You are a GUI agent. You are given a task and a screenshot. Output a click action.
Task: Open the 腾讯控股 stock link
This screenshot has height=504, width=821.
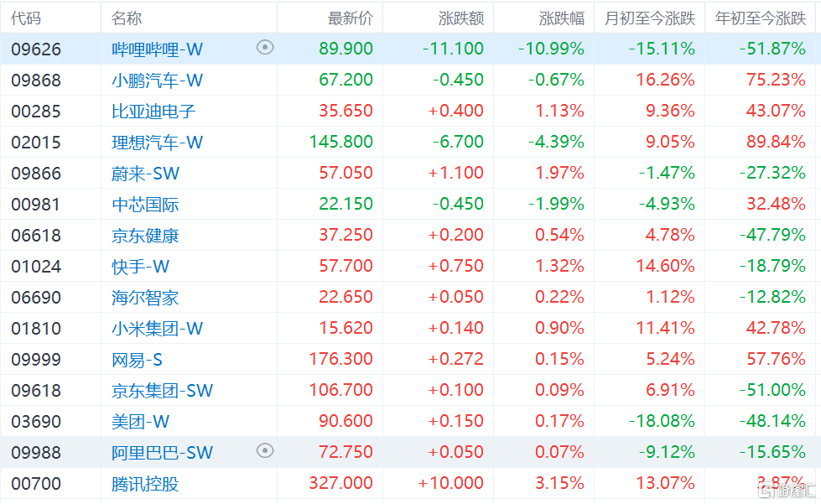click(x=145, y=484)
